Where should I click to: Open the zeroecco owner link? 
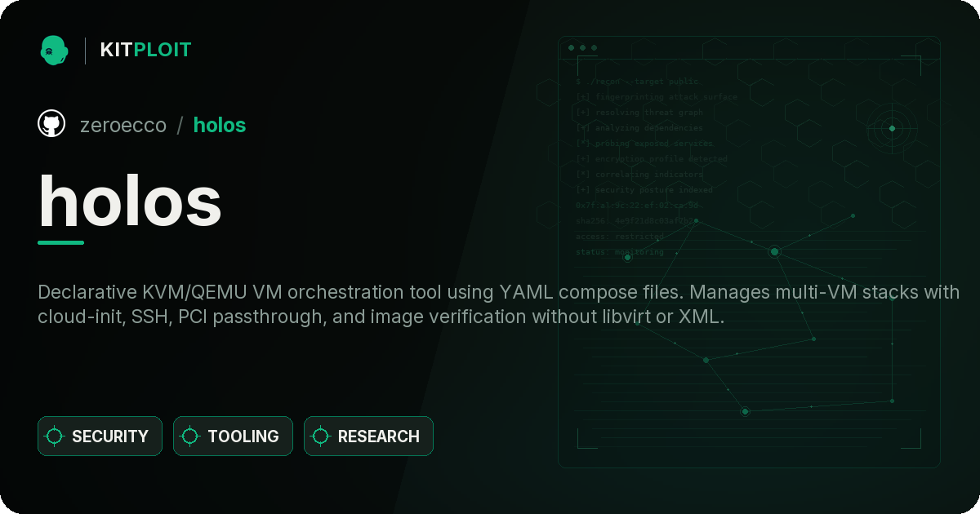click(123, 125)
